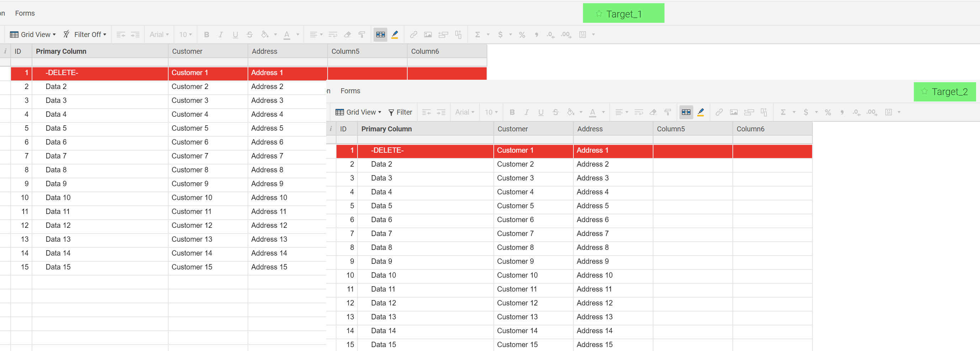Click percent format icon in Target_1 toolbar
Viewport: 980px width, 351px height.
[522, 35]
